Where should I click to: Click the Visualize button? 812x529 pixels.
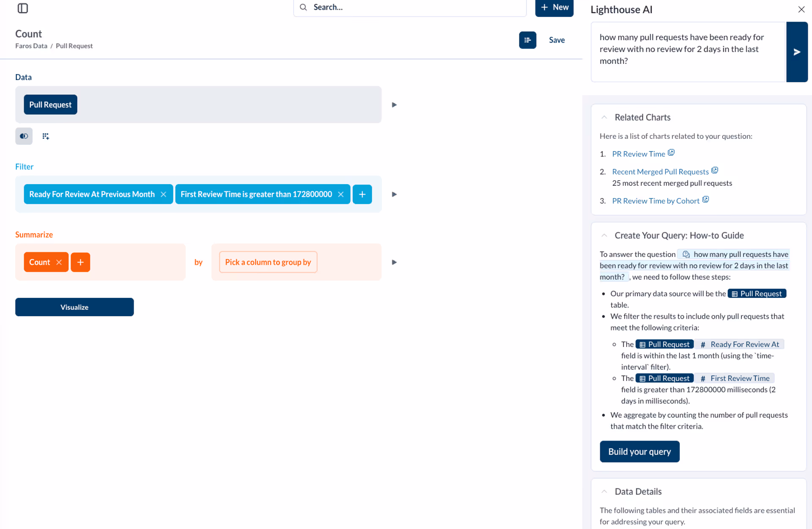point(74,307)
